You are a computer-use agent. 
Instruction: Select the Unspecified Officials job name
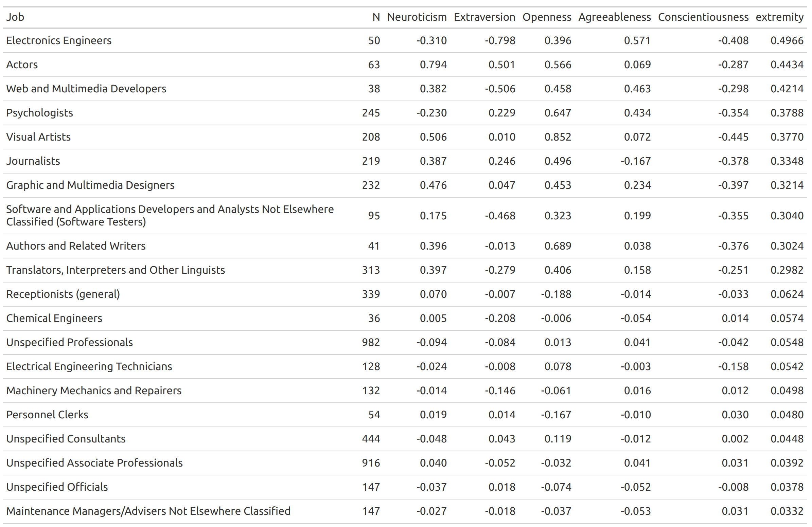click(x=57, y=487)
